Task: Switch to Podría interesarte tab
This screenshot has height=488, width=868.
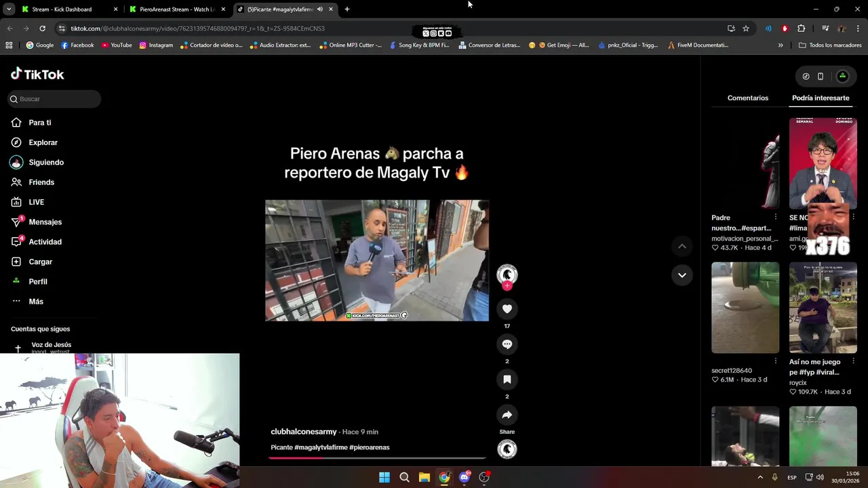Action: 821,98
